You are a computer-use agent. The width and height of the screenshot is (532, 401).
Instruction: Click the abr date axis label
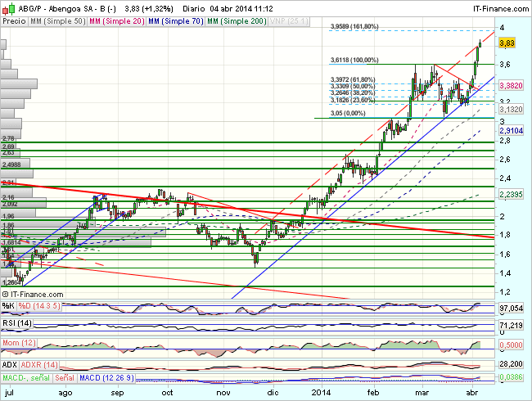tap(472, 393)
